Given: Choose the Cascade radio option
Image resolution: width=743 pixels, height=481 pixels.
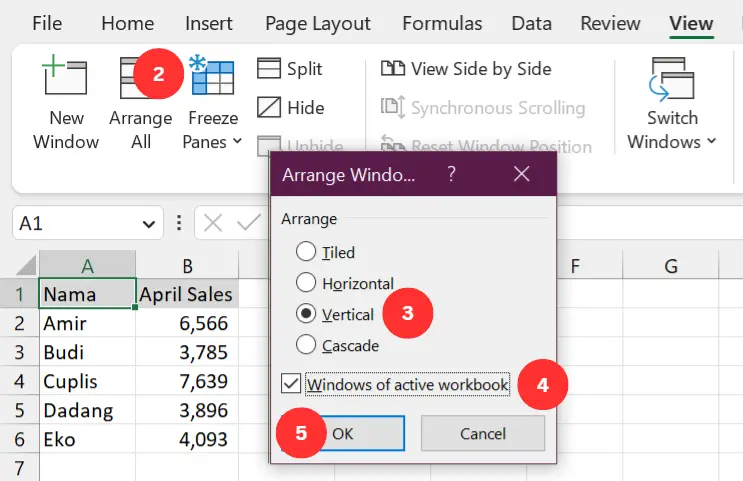Looking at the screenshot, I should 306,344.
